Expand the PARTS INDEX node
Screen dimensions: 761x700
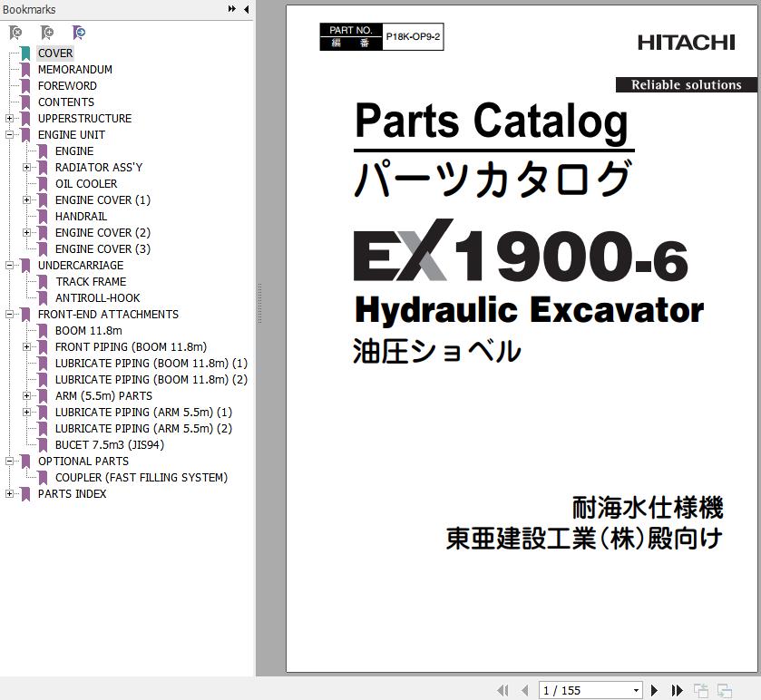pyautogui.click(x=9, y=494)
